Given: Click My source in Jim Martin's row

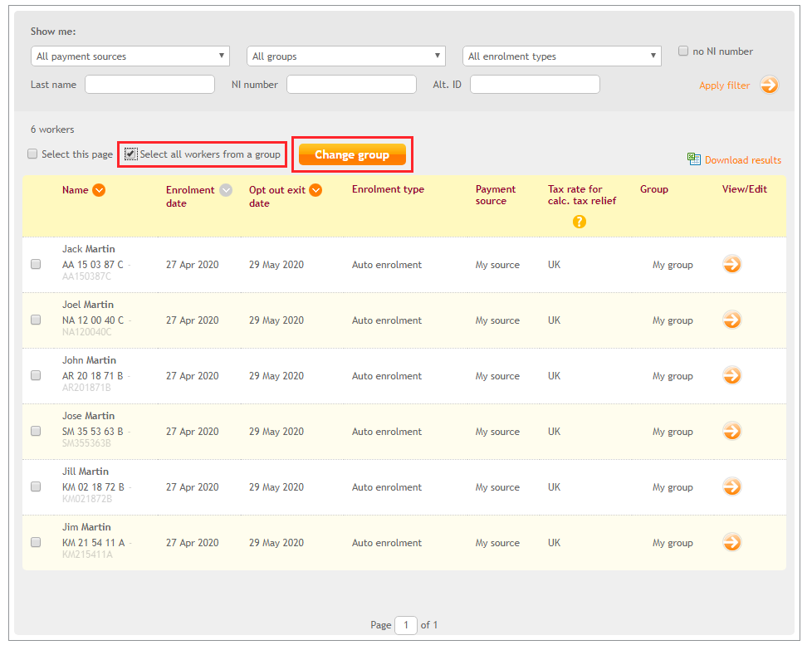Looking at the screenshot, I should pyautogui.click(x=497, y=543).
